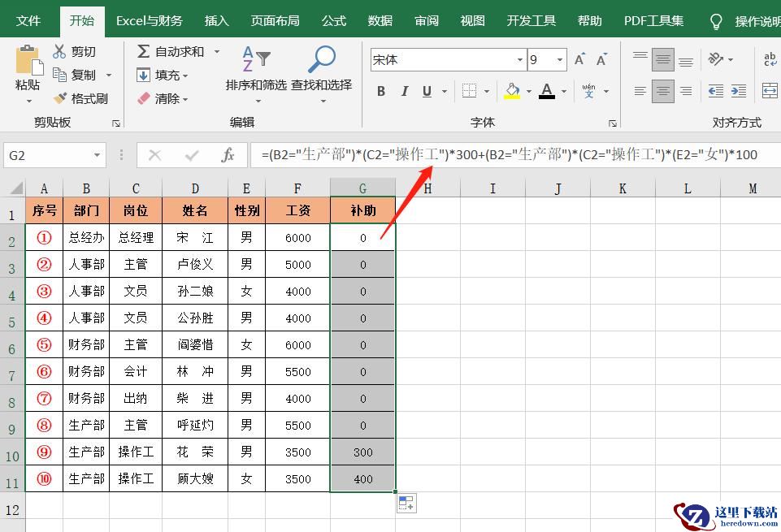Click the confirm checkmark in formula bar
The height and width of the screenshot is (532, 781).
pyautogui.click(x=191, y=155)
